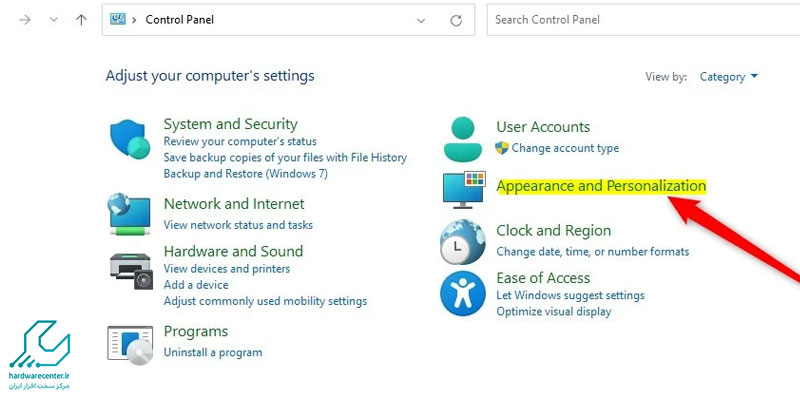
Task: Click the Control Panel breadcrumb in address bar
Action: [x=180, y=20]
